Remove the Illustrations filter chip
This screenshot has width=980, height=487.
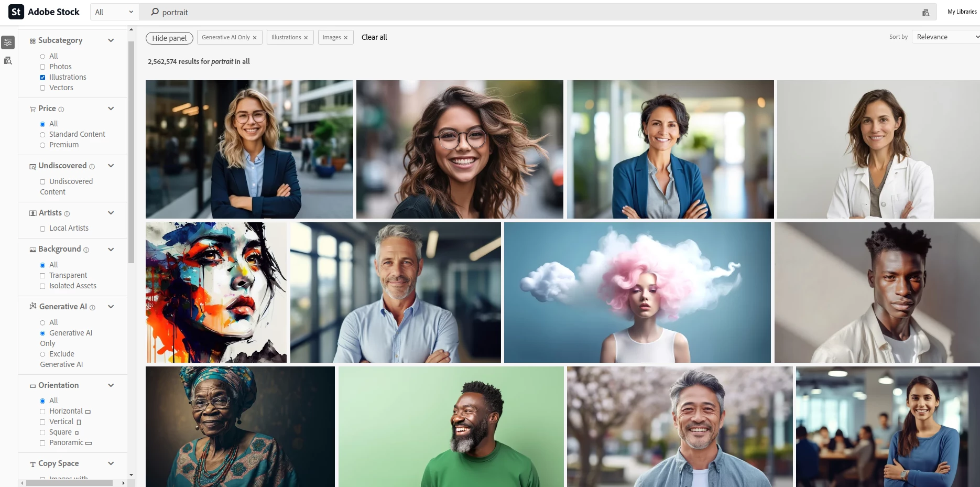tap(306, 38)
